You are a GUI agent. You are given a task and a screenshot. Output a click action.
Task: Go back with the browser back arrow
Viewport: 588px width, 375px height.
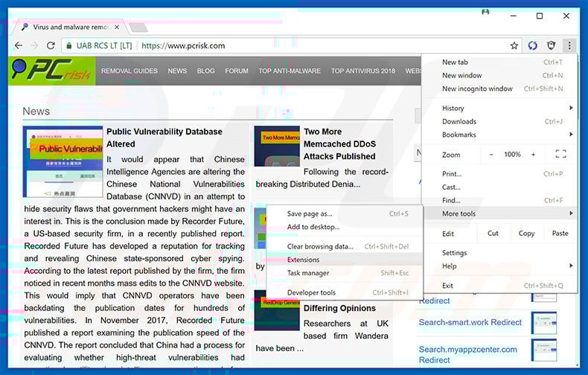18,45
